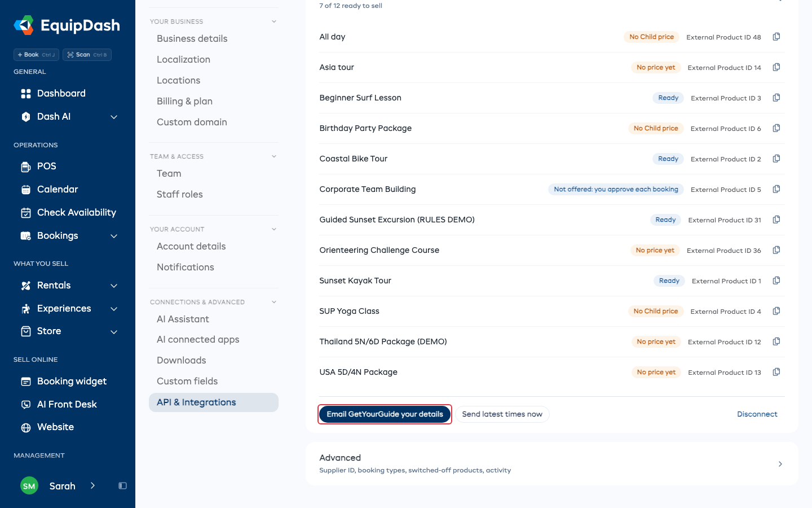
Task: Select API & Integrations settings item
Action: pos(214,402)
